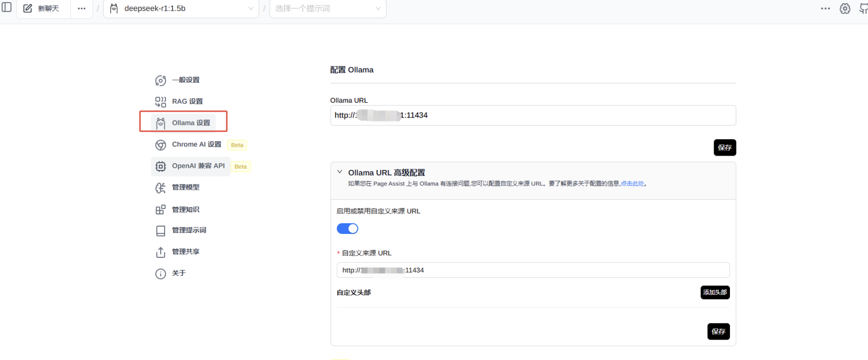This screenshot has width=868, height=360.
Task: Save advanced config with lower 保存
Action: click(x=718, y=332)
